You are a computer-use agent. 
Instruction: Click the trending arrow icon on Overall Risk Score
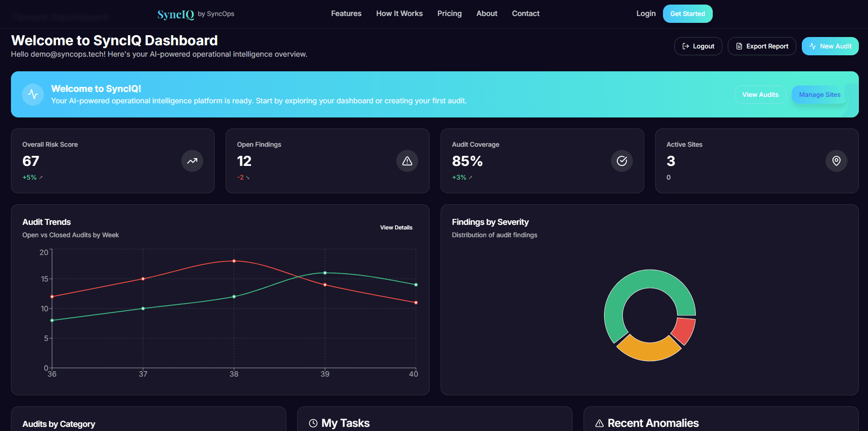coord(192,161)
